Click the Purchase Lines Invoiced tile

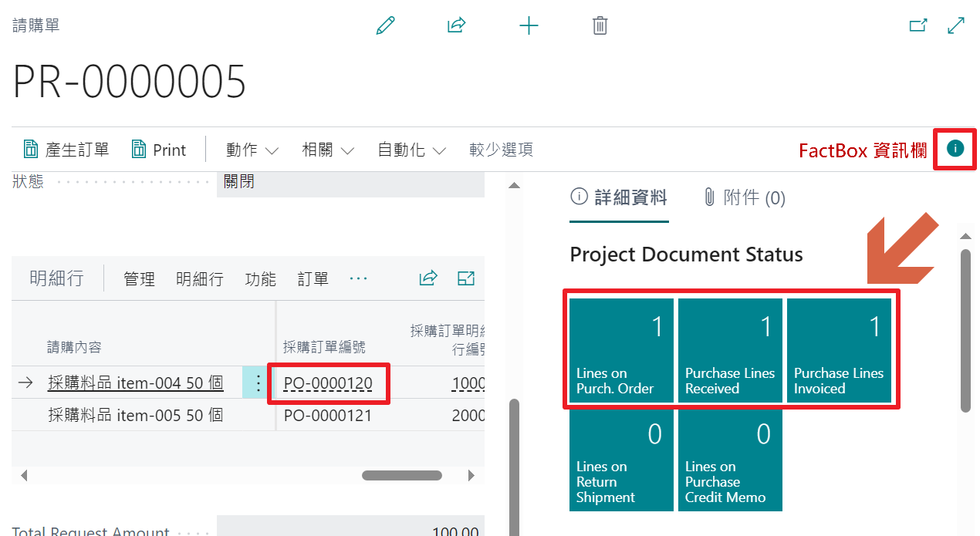pos(840,350)
